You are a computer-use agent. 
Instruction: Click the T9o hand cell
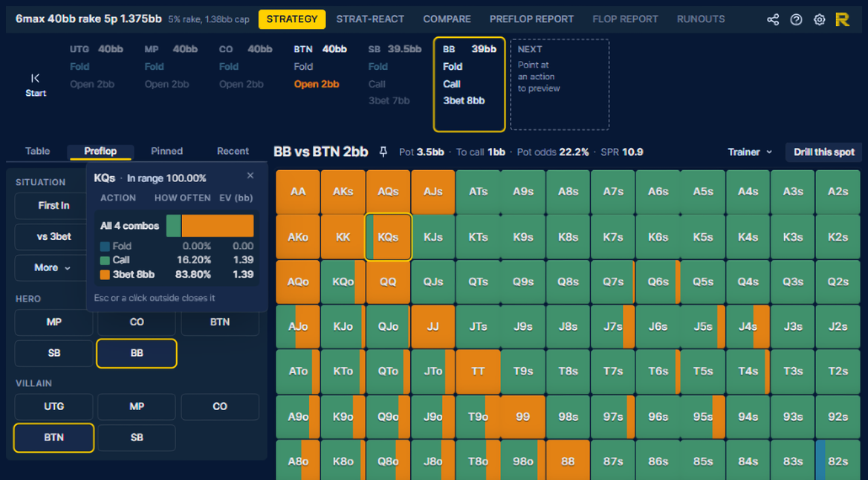[x=478, y=417]
